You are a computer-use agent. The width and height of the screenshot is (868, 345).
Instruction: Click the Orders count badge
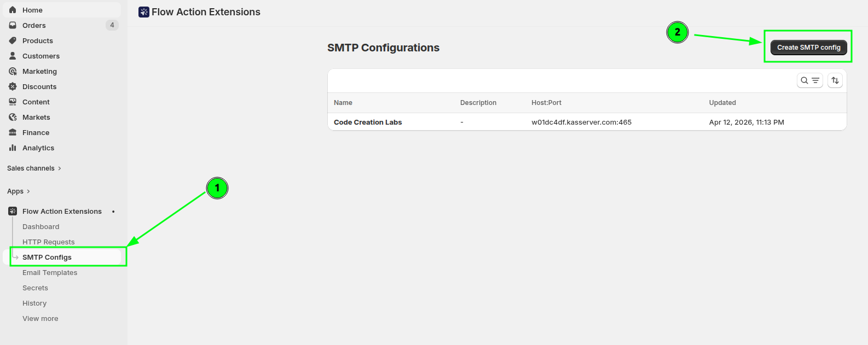point(112,25)
